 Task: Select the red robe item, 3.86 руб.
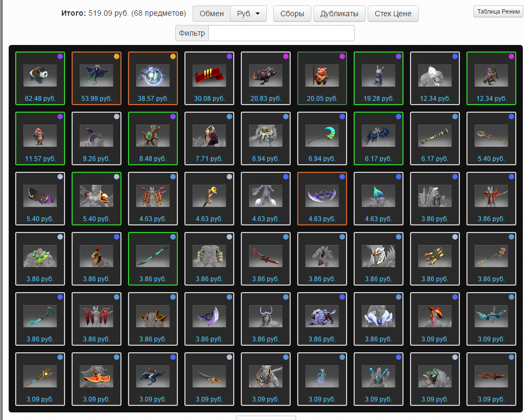point(491,199)
